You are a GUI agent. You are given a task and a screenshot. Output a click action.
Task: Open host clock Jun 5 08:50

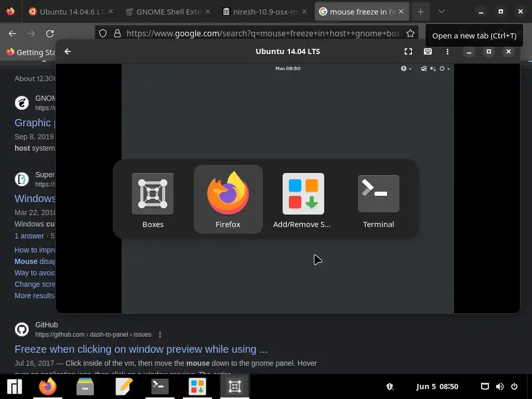coord(437,387)
